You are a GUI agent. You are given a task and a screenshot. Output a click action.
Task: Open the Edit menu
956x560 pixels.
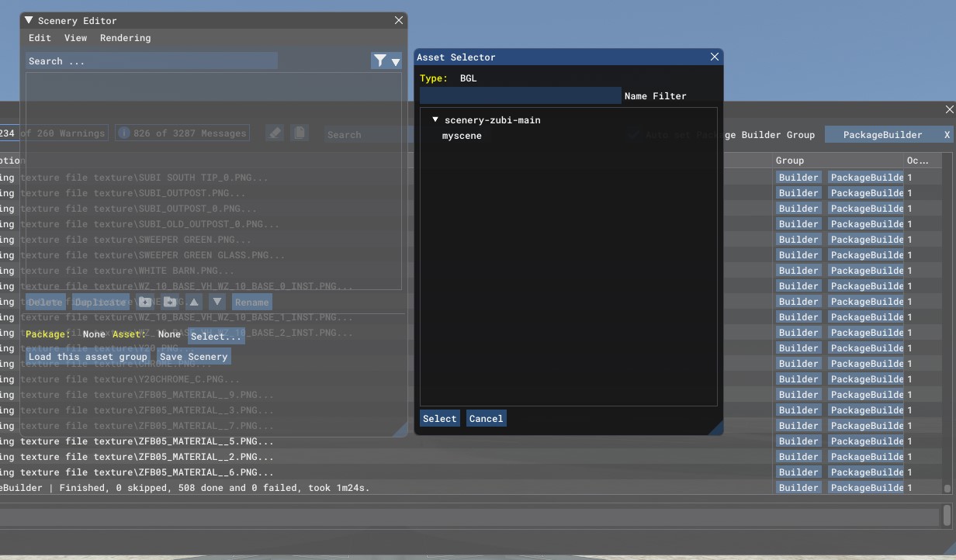pyautogui.click(x=40, y=38)
